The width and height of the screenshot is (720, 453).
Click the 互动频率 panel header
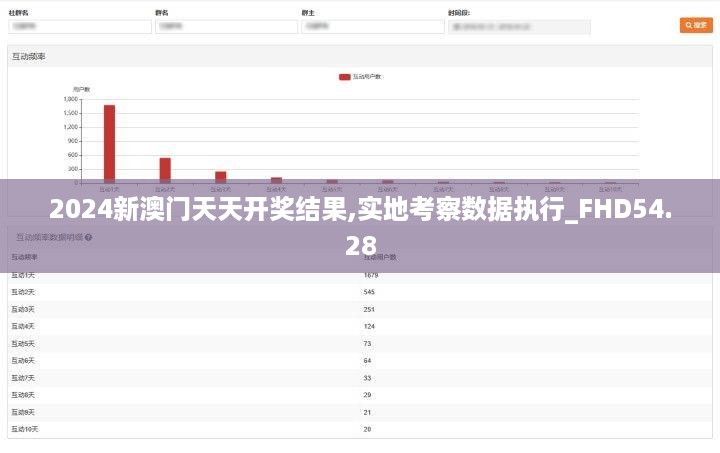pos(30,56)
